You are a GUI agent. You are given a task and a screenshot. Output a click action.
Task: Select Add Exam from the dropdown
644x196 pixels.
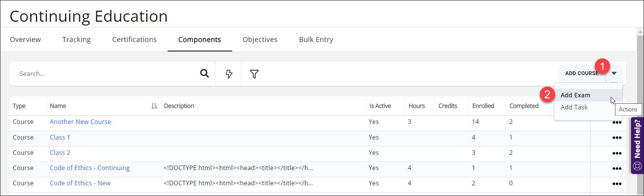pyautogui.click(x=575, y=95)
